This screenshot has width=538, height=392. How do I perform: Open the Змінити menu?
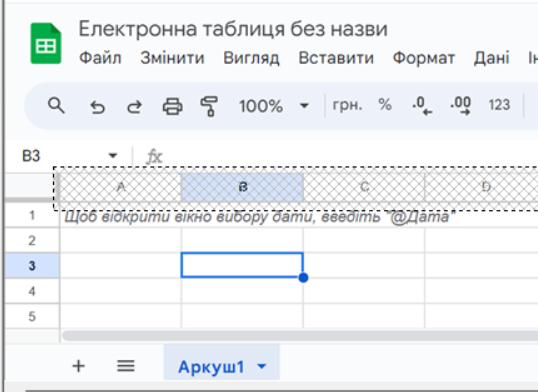[172, 58]
